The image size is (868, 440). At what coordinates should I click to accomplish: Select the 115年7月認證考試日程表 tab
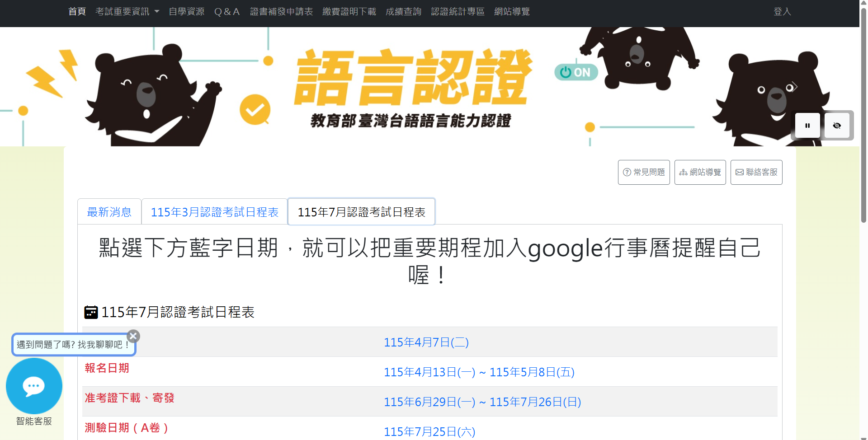(x=362, y=212)
